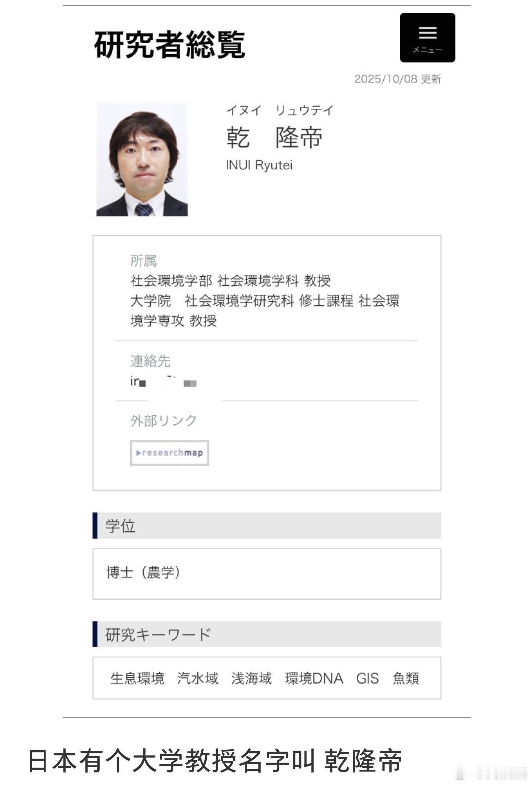The width and height of the screenshot is (532, 785).
Task: Select the 生息環境 keyword tag
Action: click(x=138, y=679)
